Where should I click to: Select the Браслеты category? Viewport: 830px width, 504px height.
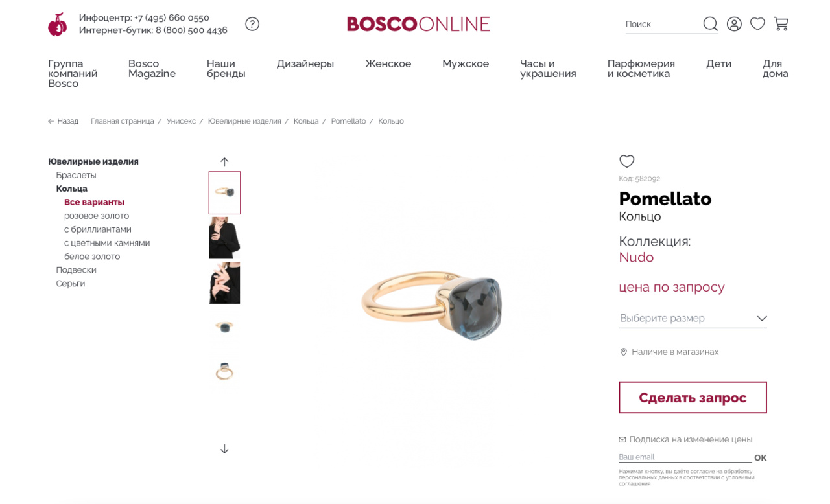(x=76, y=175)
